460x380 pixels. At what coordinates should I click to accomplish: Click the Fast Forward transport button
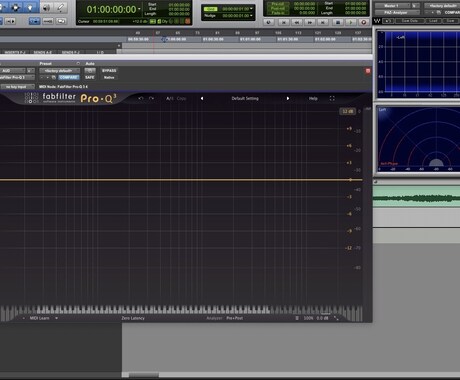tap(310, 22)
